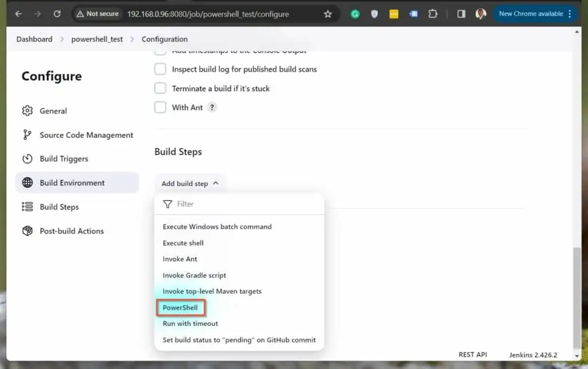
Task: Click the Post-build Actions box icon
Action: tap(28, 231)
